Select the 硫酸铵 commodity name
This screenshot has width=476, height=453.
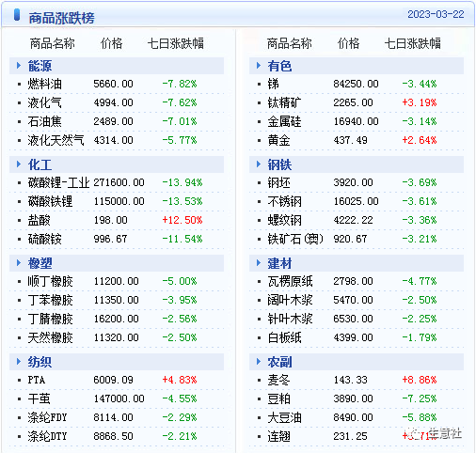(x=45, y=239)
